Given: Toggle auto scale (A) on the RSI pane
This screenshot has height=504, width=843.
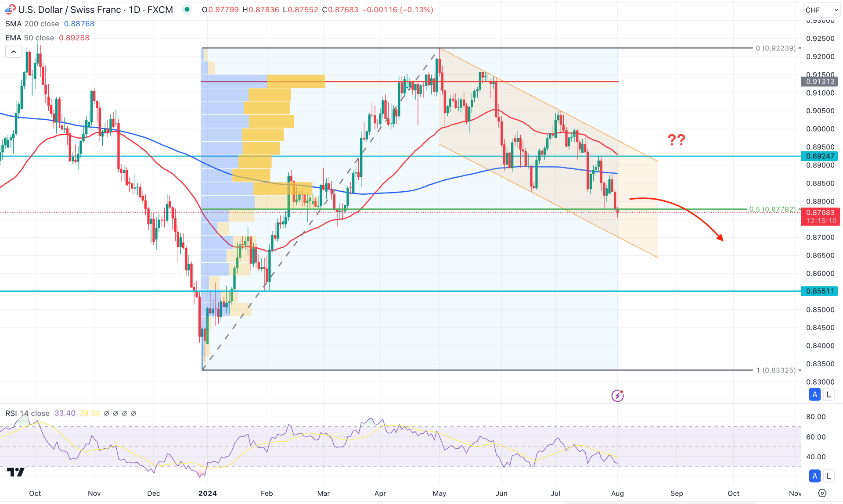Looking at the screenshot, I should [x=815, y=476].
